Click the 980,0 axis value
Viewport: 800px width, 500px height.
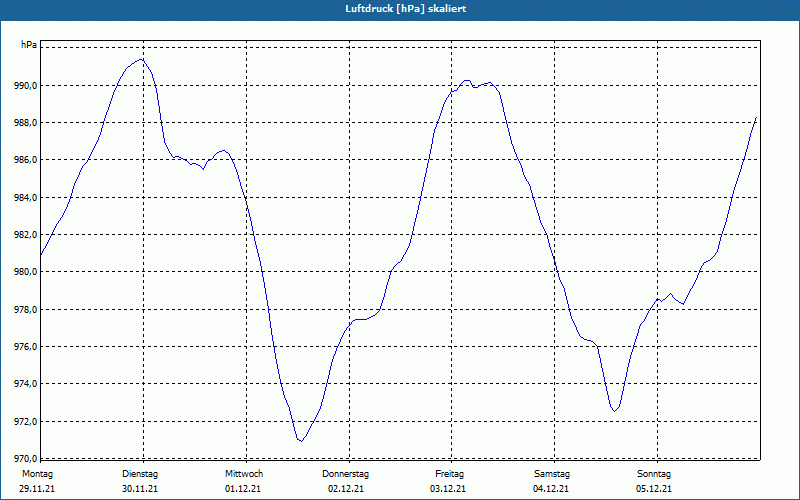(26, 272)
